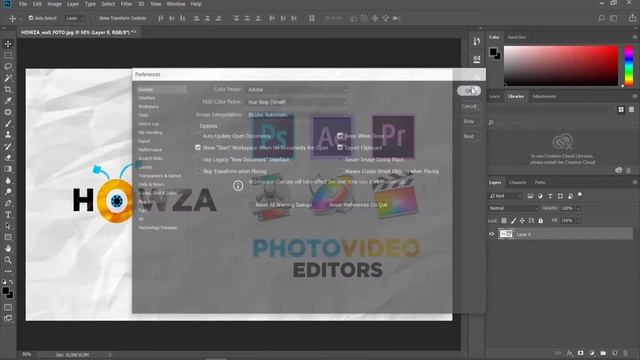Viewport: 640px width, 360px height.
Task: Switch to the Adjustments tab
Action: [x=544, y=97]
